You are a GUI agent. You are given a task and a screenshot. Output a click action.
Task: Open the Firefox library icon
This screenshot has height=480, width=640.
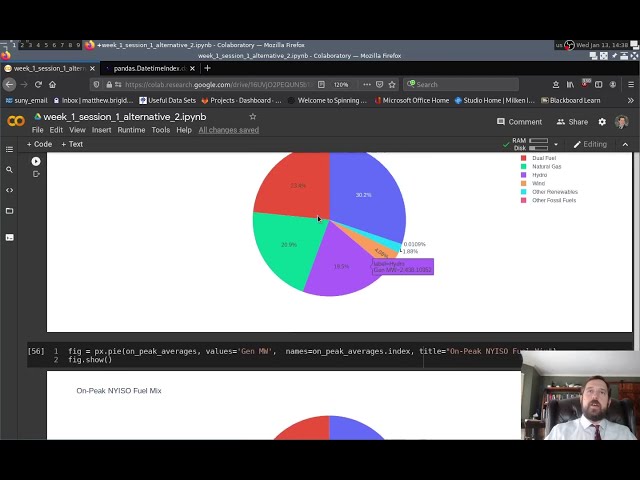[570, 84]
